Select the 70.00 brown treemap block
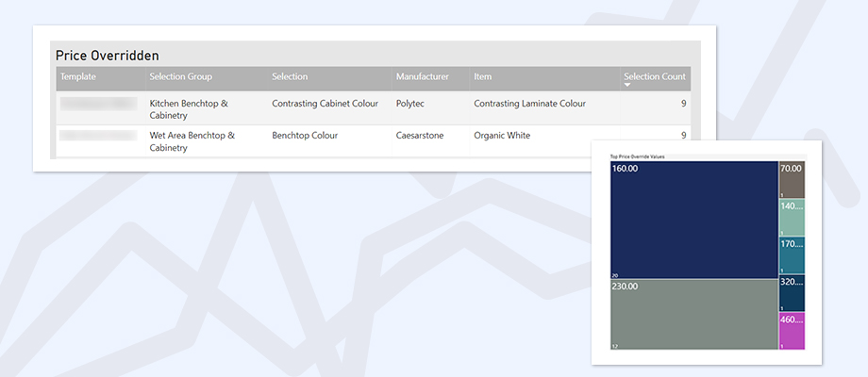Image resolution: width=868 pixels, height=377 pixels. 793,180
